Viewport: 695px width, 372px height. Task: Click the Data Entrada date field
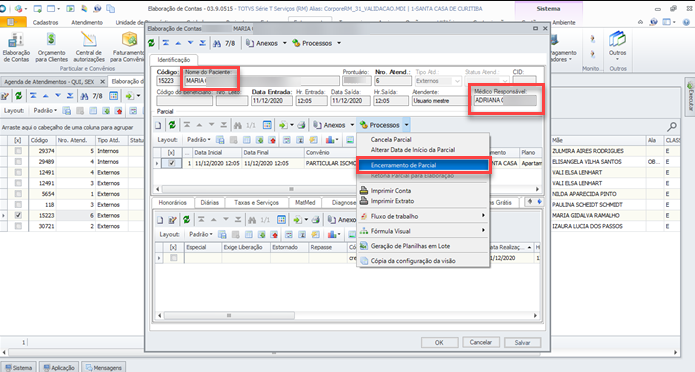pos(272,101)
